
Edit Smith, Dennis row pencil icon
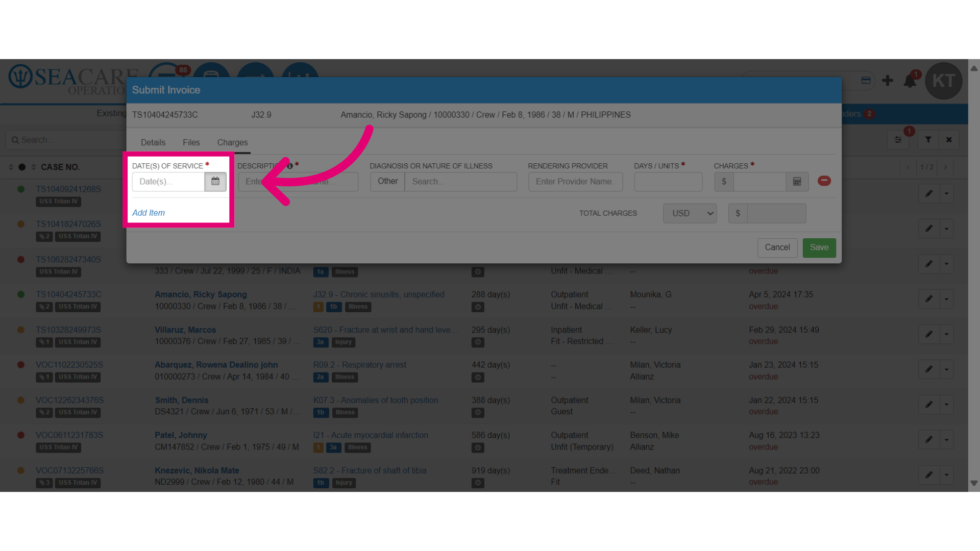point(929,405)
